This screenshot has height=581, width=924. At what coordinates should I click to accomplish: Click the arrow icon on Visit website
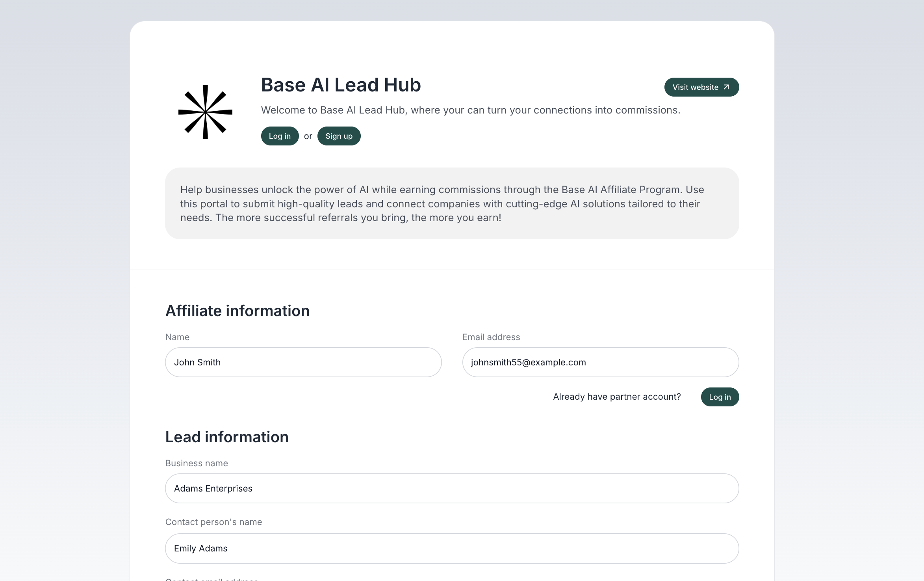726,87
